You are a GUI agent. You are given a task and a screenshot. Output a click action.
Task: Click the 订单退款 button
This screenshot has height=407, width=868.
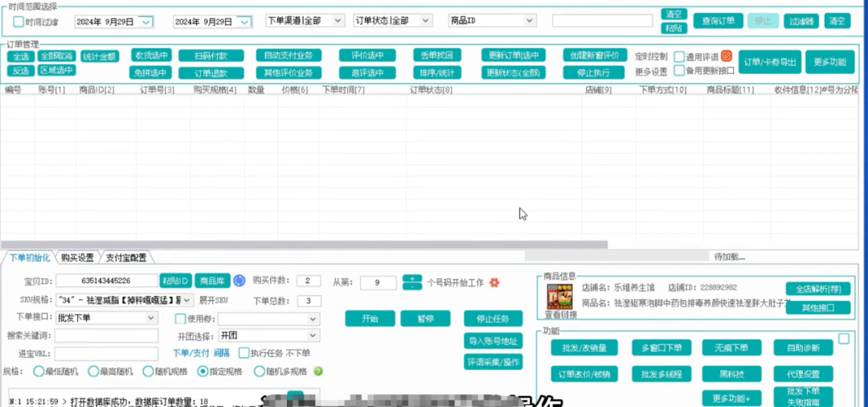[211, 73]
